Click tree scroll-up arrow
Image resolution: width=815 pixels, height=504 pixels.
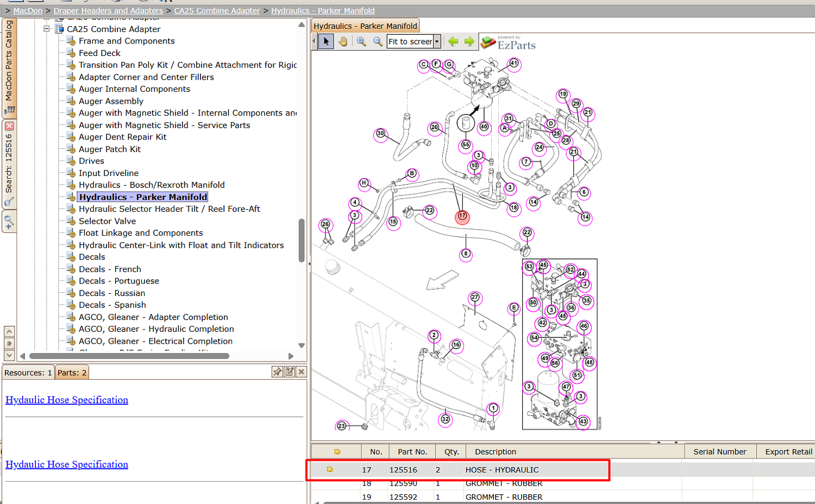point(302,24)
